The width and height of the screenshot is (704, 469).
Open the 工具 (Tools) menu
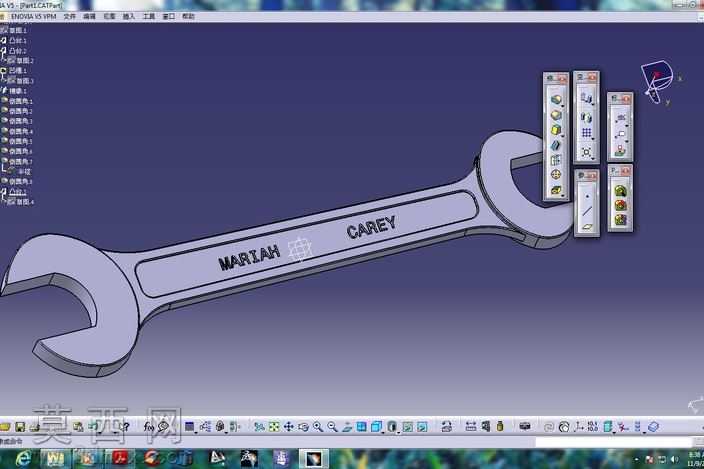coord(149,16)
